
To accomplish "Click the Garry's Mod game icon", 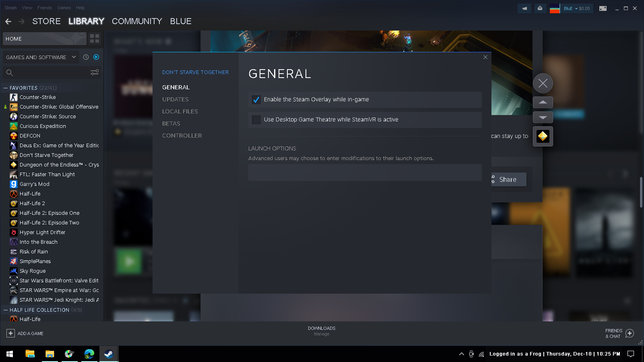I will tap(14, 184).
